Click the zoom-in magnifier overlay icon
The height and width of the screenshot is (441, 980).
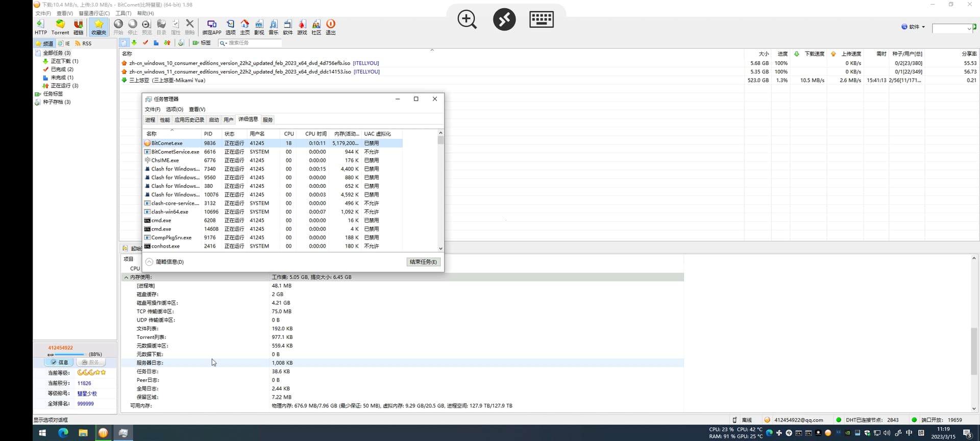467,19
